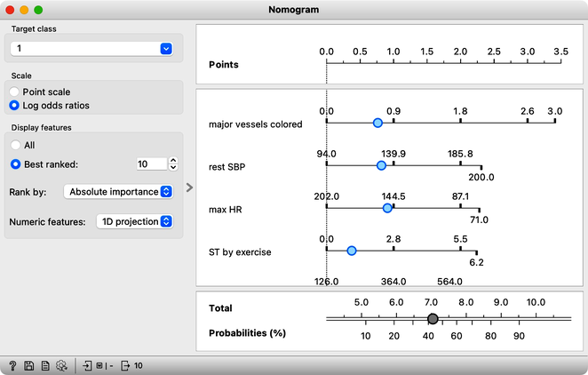
Task: Click the major vessels colored slider handle
Action: [x=377, y=123]
